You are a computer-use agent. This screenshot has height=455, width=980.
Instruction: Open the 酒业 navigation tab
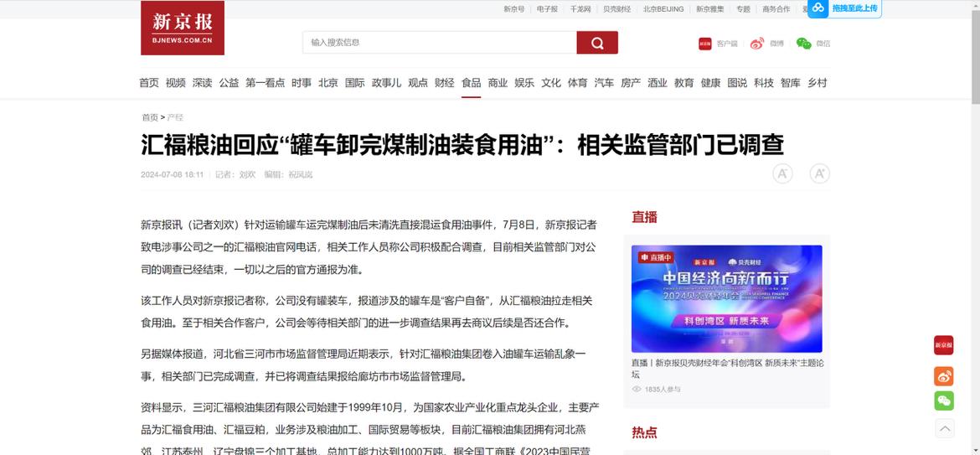point(658,82)
